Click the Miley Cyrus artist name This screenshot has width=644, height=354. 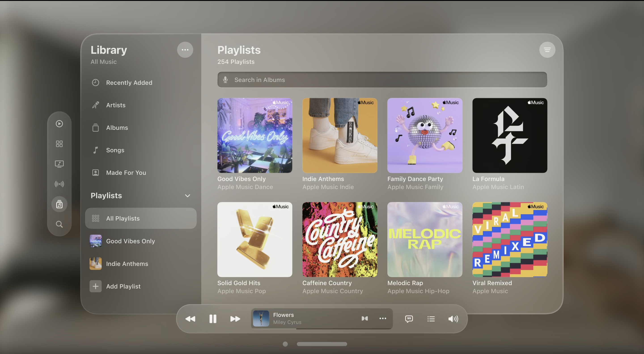[x=287, y=322]
